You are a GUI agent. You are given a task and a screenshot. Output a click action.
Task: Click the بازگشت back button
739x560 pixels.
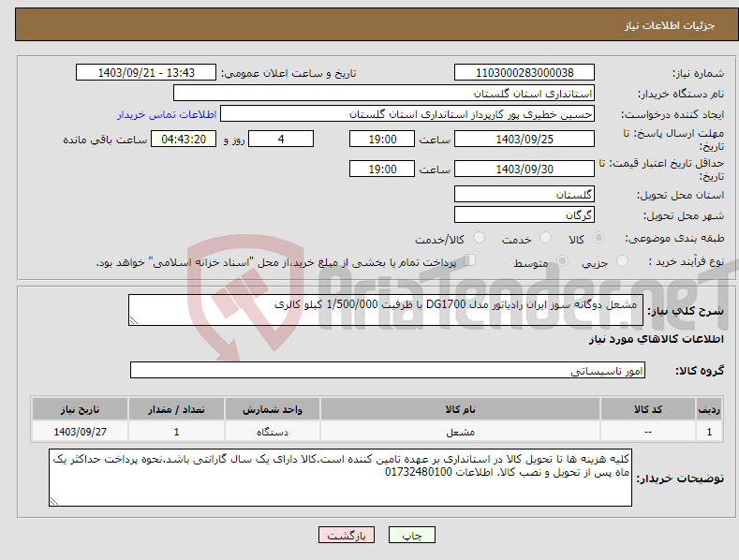coord(347,536)
